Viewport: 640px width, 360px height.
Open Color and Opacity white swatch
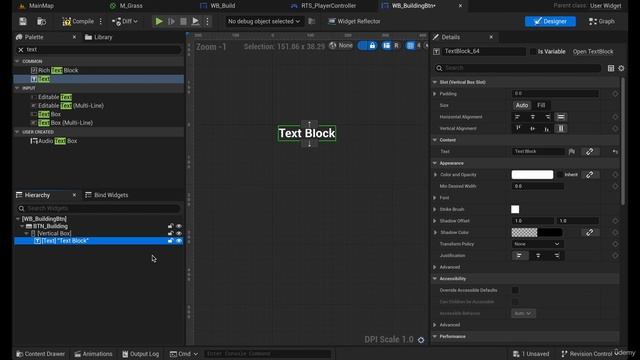[x=532, y=175]
